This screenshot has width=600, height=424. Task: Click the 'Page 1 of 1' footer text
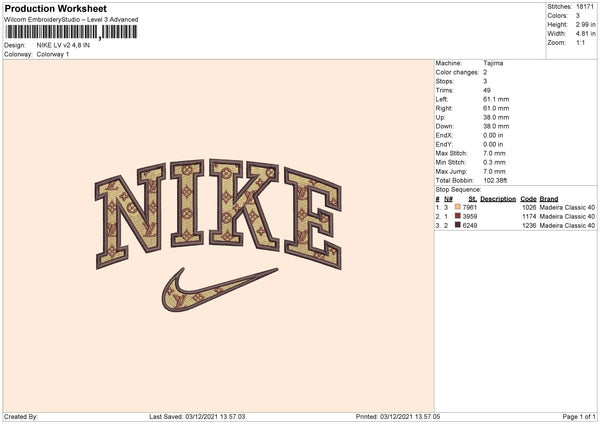click(x=579, y=416)
